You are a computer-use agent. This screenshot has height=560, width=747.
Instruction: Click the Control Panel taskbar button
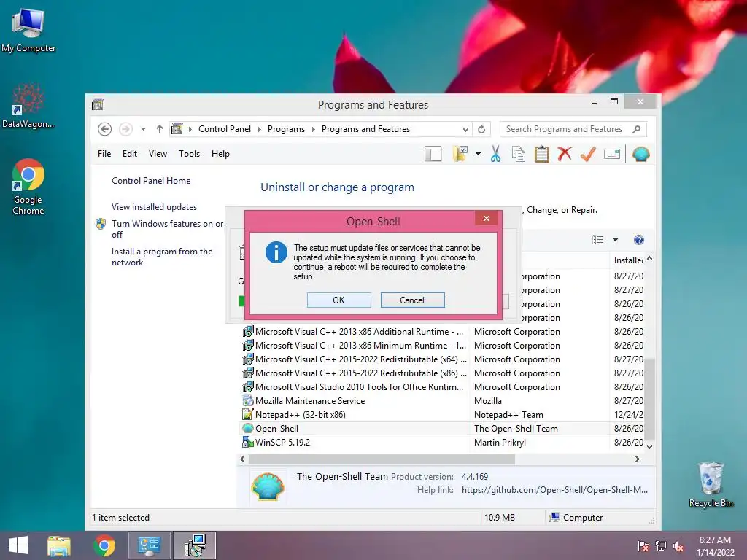click(x=149, y=545)
